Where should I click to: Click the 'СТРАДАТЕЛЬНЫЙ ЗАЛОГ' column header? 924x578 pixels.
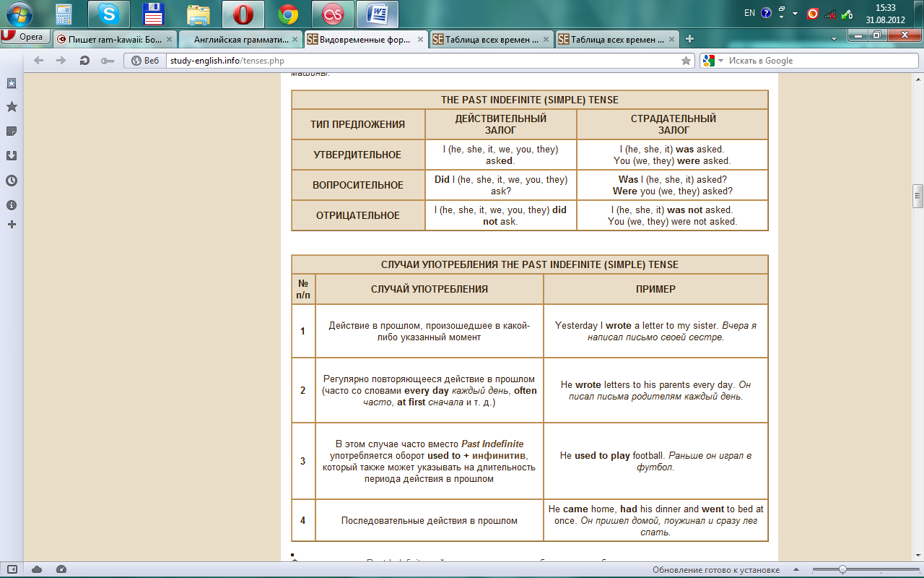(x=673, y=124)
